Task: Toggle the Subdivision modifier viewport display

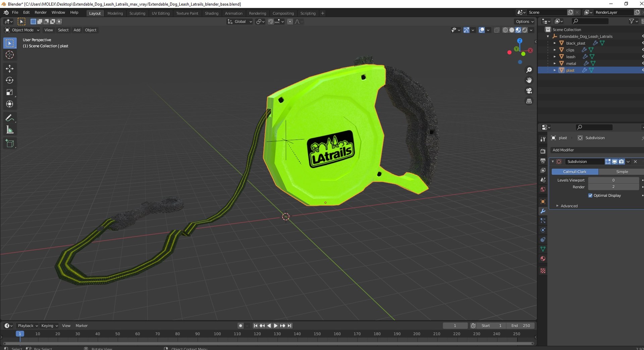Action: pyautogui.click(x=614, y=162)
